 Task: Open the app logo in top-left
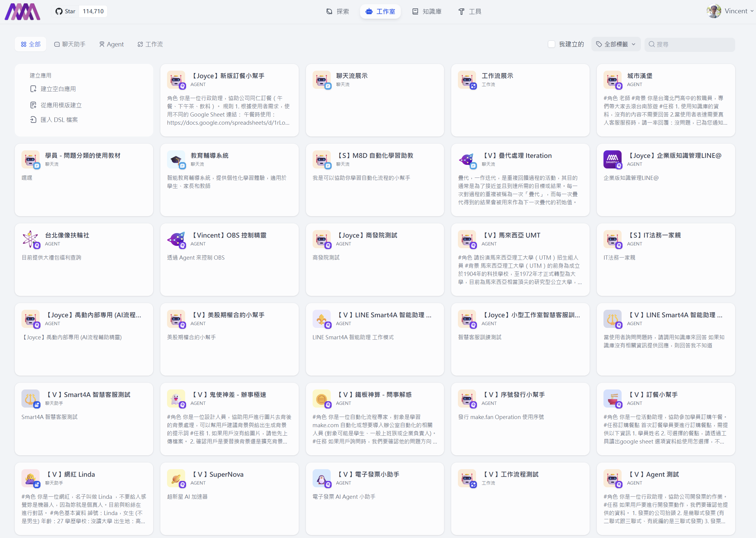[22, 11]
